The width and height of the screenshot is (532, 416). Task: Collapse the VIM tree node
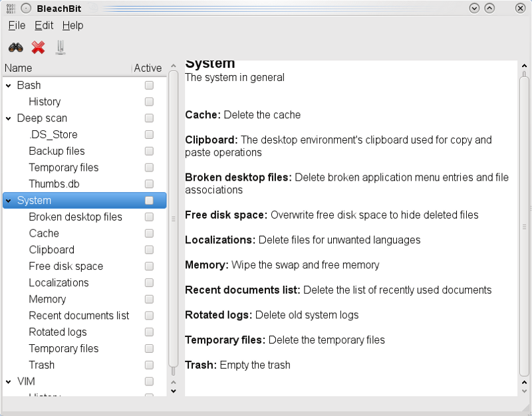click(9, 381)
